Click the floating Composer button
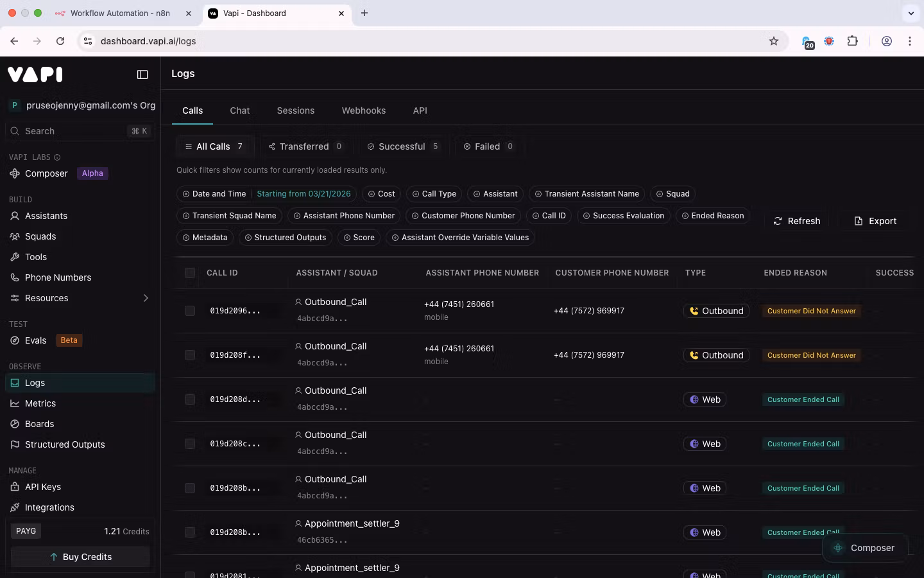 pyautogui.click(x=864, y=548)
